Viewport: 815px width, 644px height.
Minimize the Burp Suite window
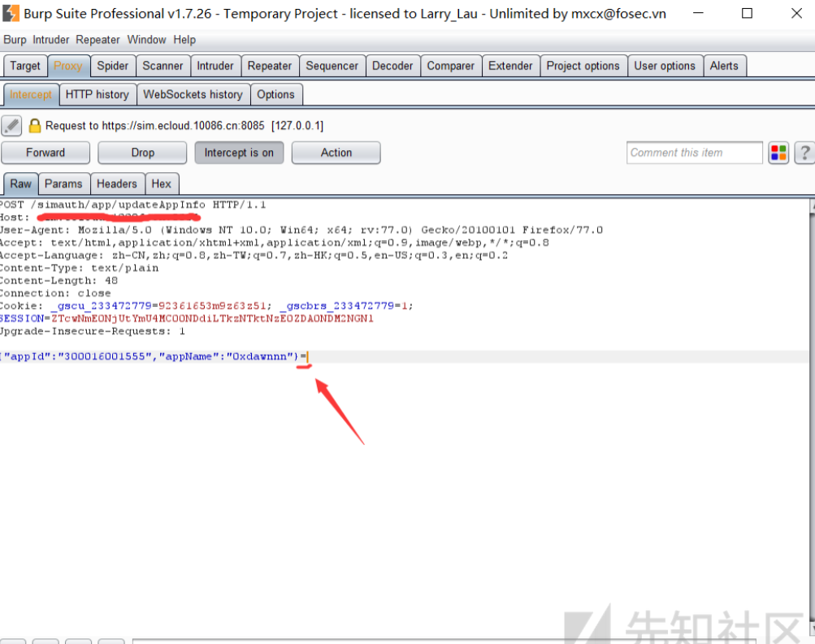click(698, 14)
